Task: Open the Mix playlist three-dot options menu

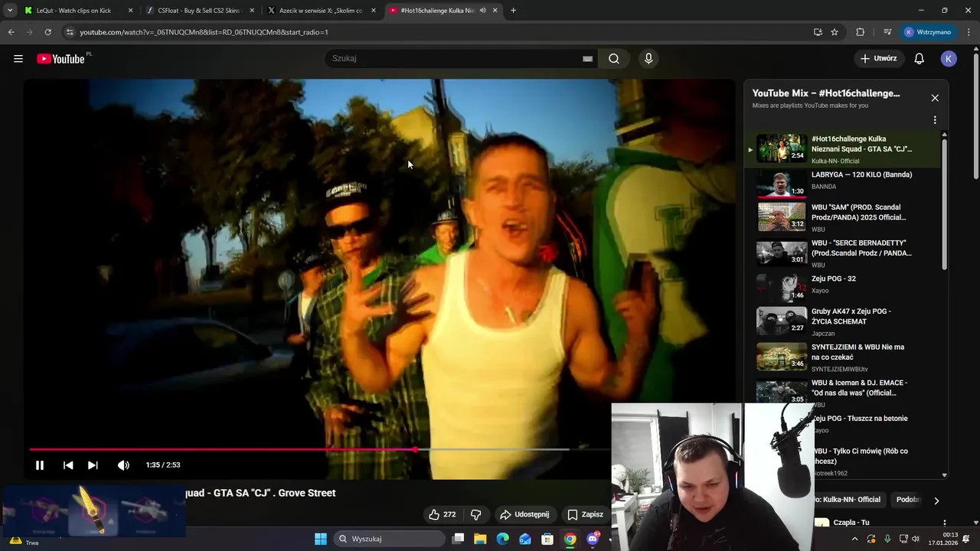Action: pos(935,120)
